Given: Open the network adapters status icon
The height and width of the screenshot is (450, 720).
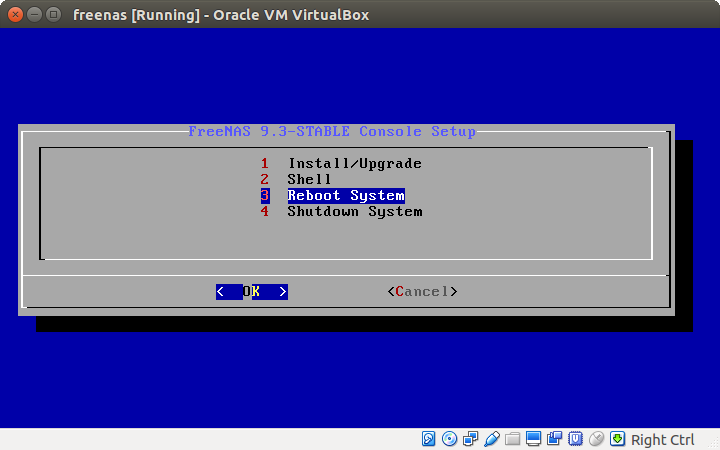Looking at the screenshot, I should click(471, 439).
